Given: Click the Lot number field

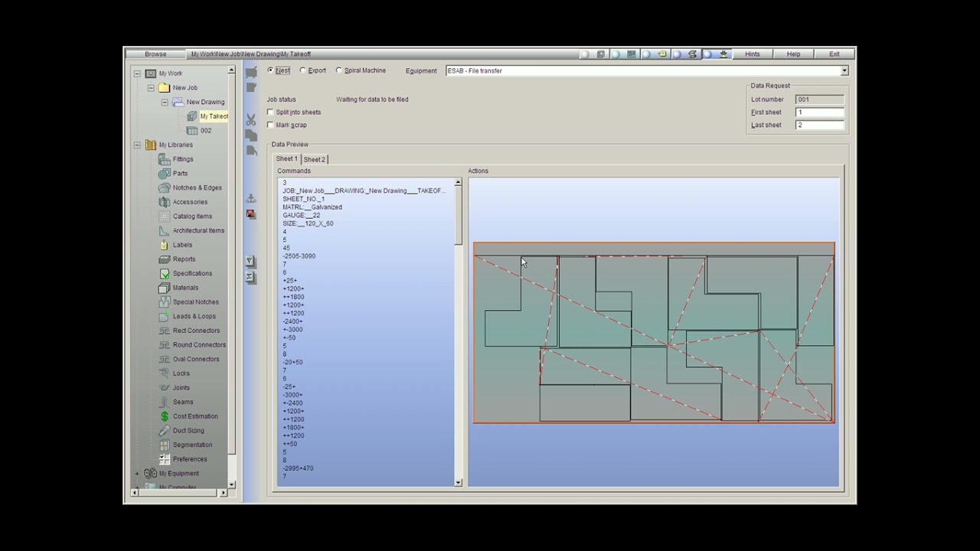Looking at the screenshot, I should (820, 99).
